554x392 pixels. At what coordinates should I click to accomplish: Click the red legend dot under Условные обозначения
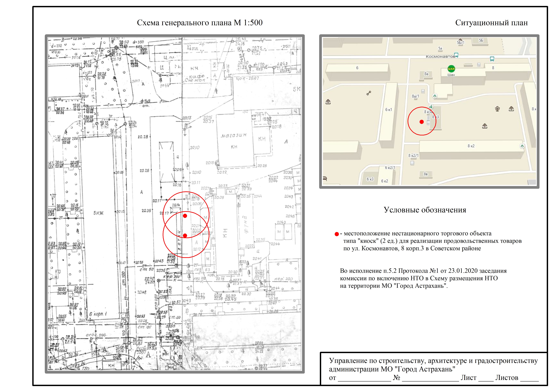[337, 234]
